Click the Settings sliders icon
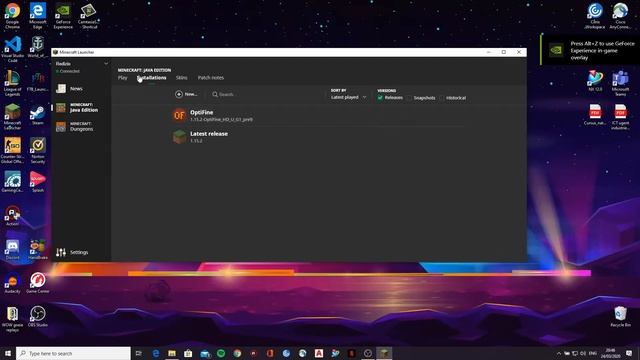640x360 pixels. tap(61, 252)
